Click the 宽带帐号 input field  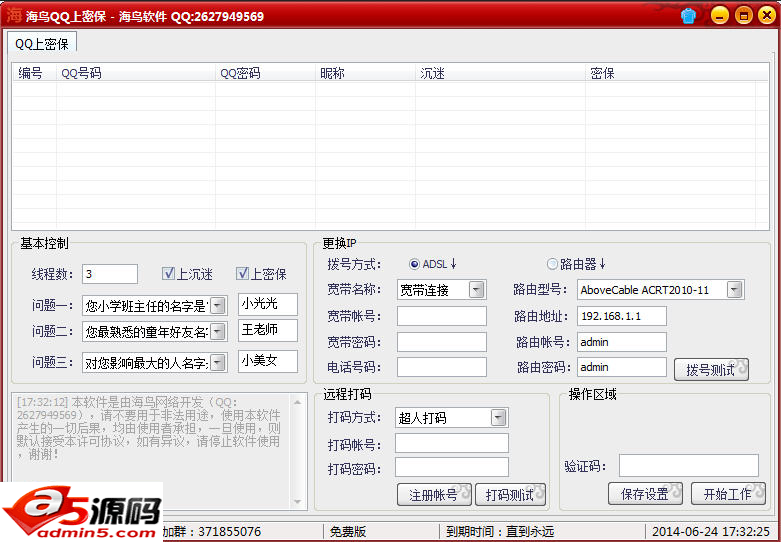click(x=442, y=316)
